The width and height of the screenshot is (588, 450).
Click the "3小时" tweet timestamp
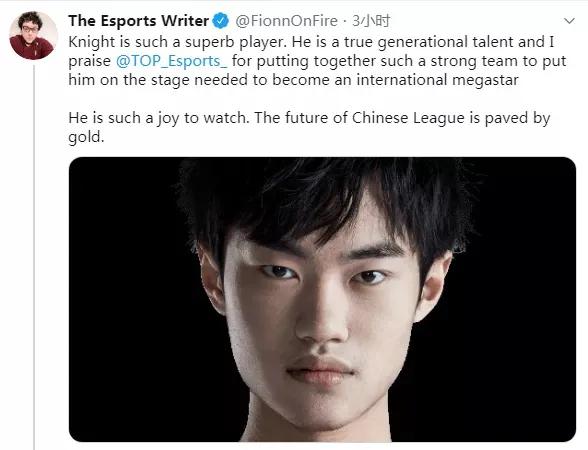pos(371,21)
